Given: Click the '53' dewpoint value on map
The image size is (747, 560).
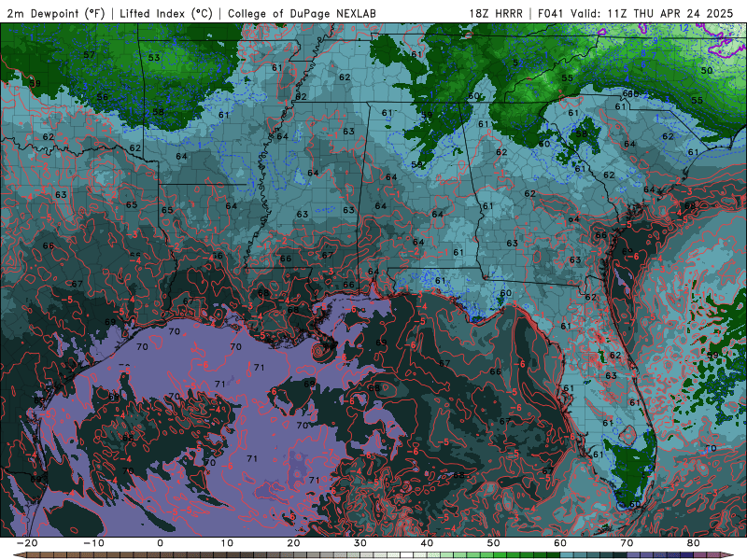Looking at the screenshot, I should pyautogui.click(x=154, y=58).
